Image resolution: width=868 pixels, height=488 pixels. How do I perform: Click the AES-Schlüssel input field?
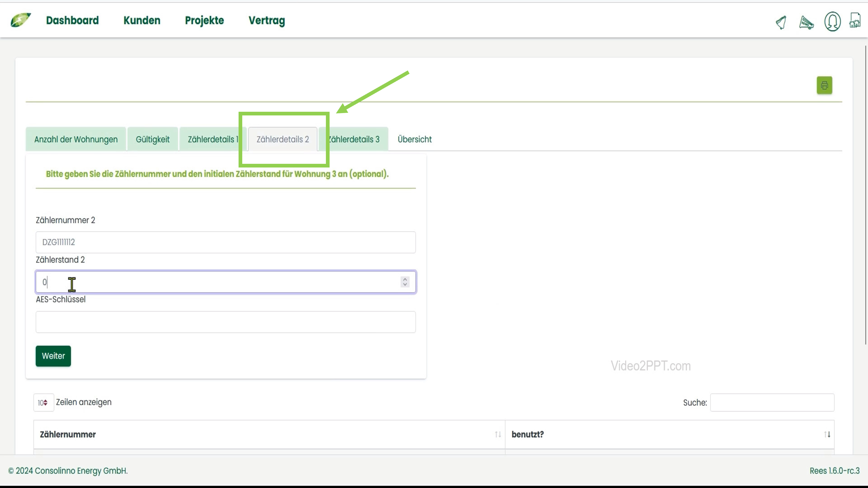(225, 322)
